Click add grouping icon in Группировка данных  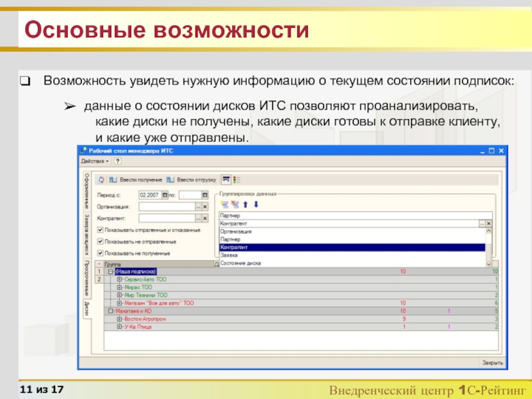click(x=224, y=204)
